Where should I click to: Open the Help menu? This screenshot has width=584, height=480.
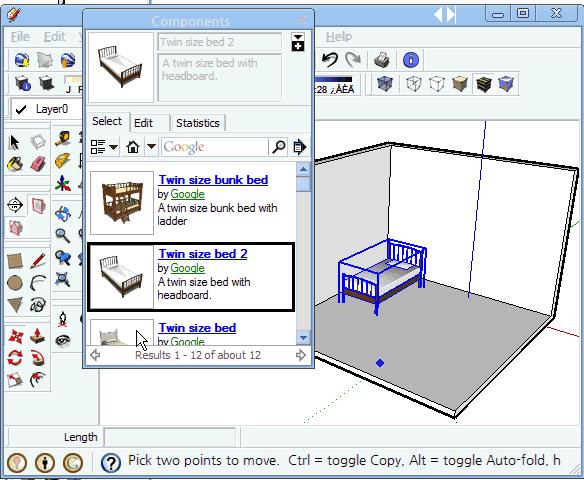click(x=339, y=36)
